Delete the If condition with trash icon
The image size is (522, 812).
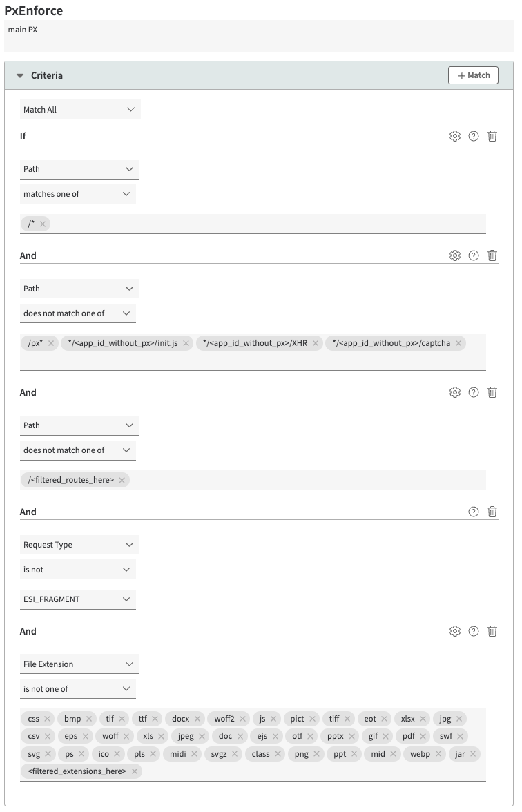(492, 136)
